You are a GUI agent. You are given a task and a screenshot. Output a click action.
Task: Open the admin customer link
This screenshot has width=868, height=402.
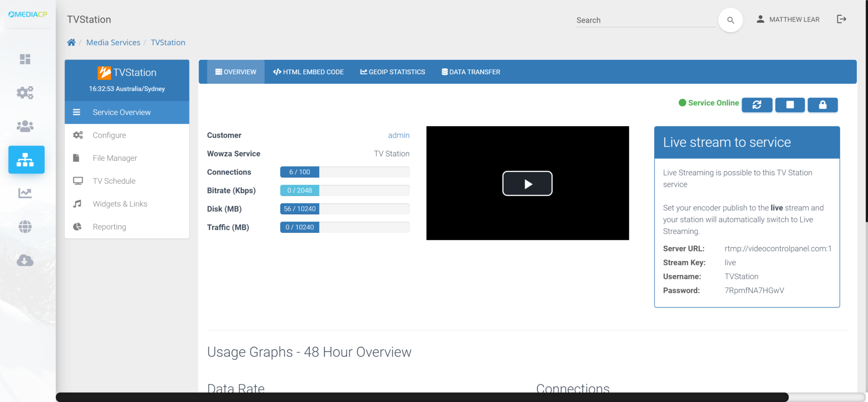pos(399,135)
